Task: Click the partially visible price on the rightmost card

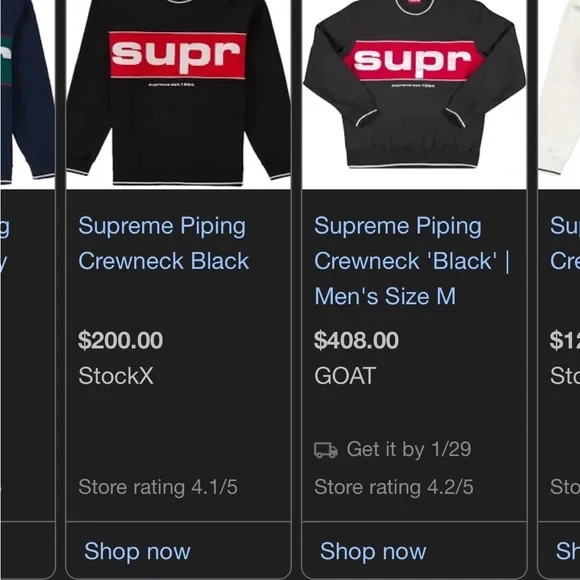Action: 565,340
